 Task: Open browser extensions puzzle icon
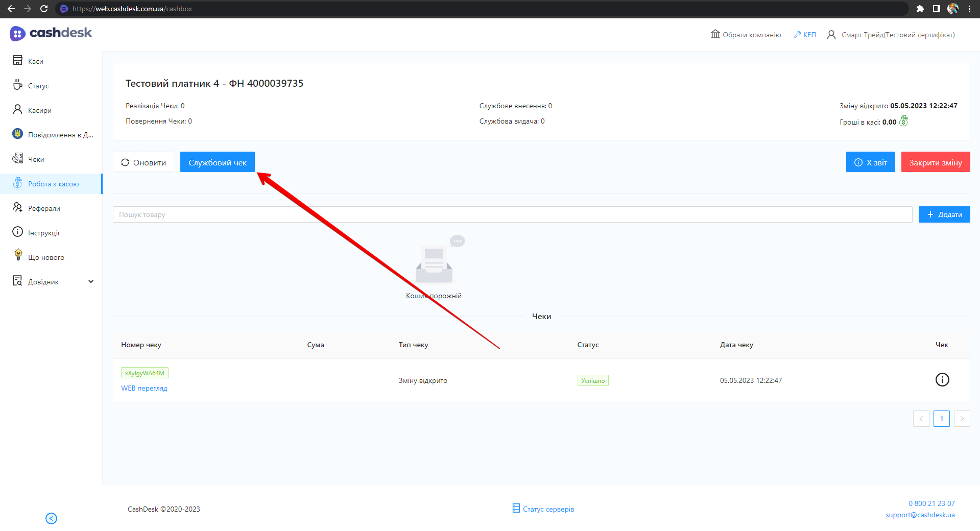click(920, 9)
